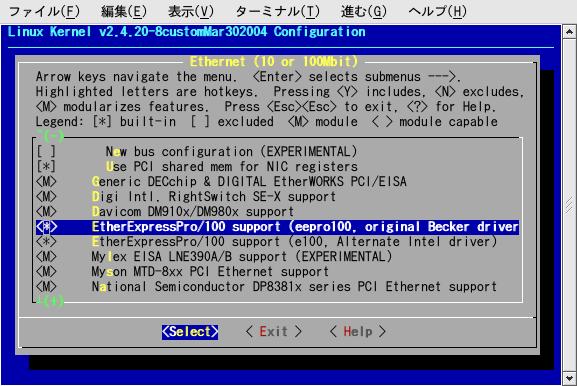Click the < Help > button

(x=357, y=332)
